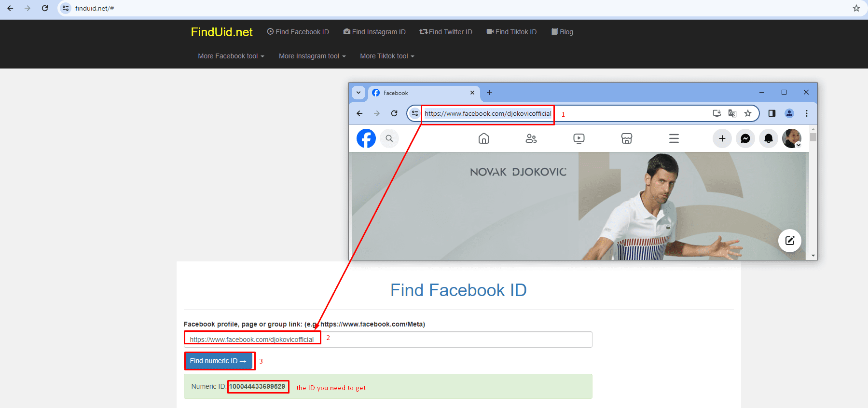Open site info icon beside finduid.net address
The image size is (868, 408).
(x=66, y=8)
